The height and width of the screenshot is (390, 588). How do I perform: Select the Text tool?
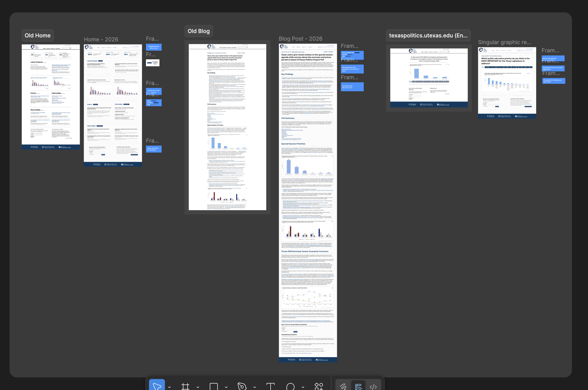point(270,387)
